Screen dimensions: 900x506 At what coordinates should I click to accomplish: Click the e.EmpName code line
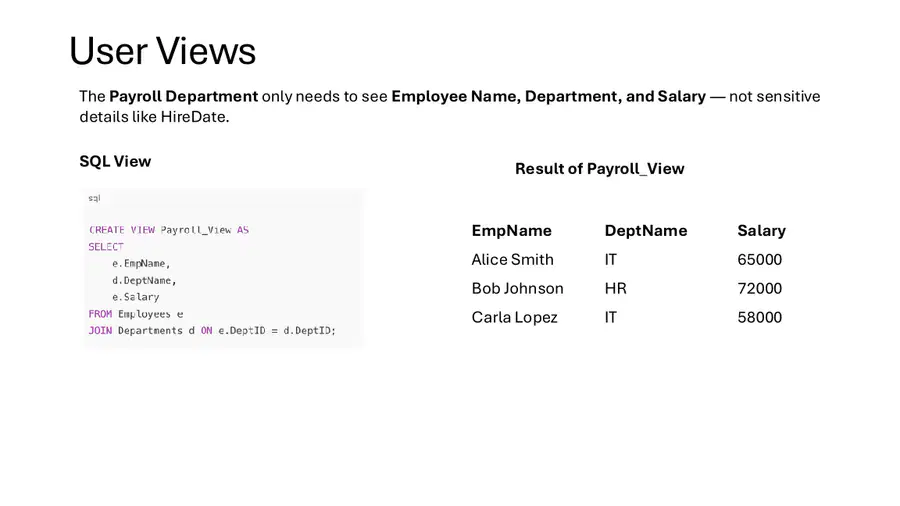coord(141,263)
